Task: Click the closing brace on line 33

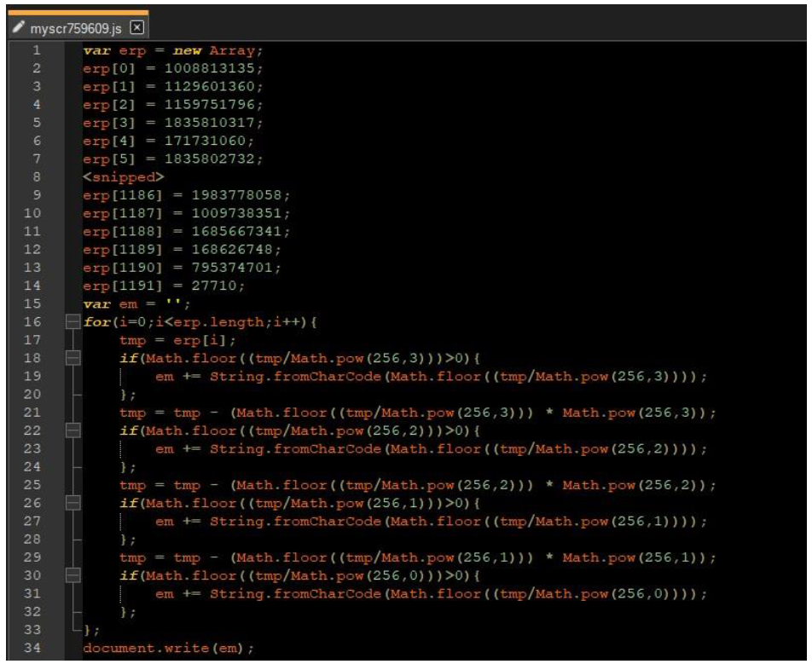Action: tap(84, 630)
